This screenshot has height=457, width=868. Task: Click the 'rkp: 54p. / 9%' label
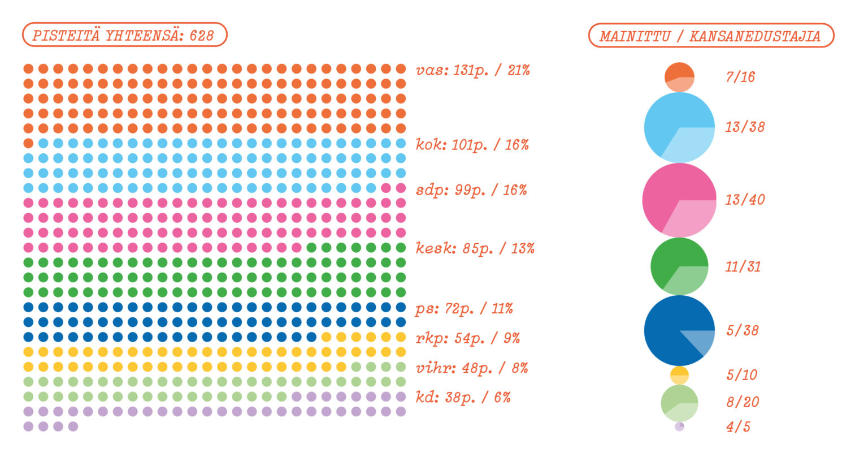[468, 338]
